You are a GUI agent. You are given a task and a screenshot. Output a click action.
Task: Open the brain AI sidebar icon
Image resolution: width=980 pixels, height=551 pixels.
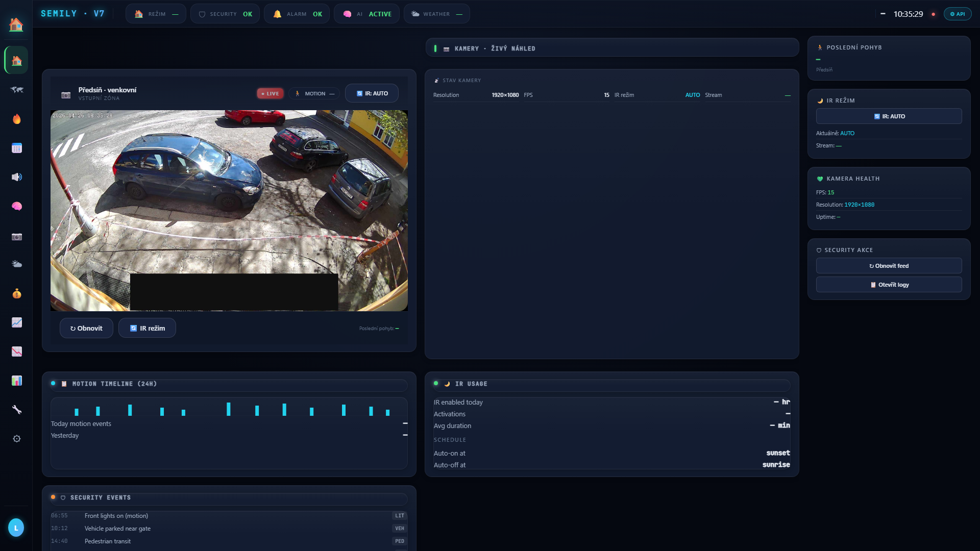(16, 206)
